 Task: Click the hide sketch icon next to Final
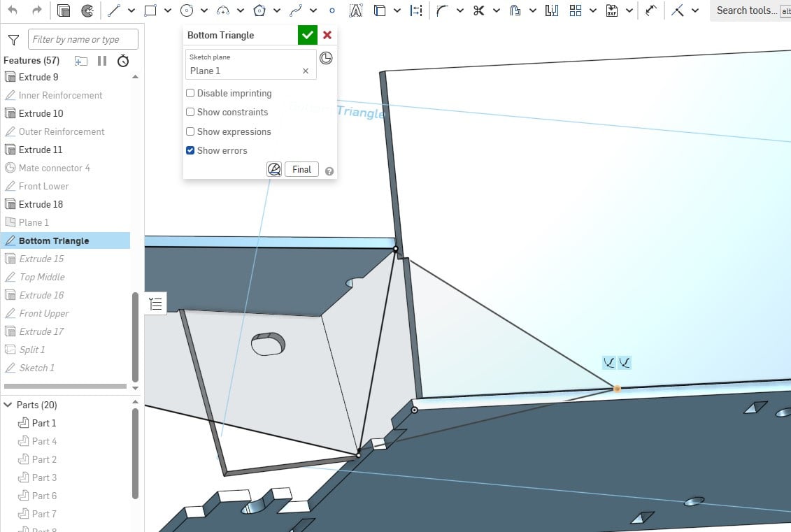coord(274,169)
